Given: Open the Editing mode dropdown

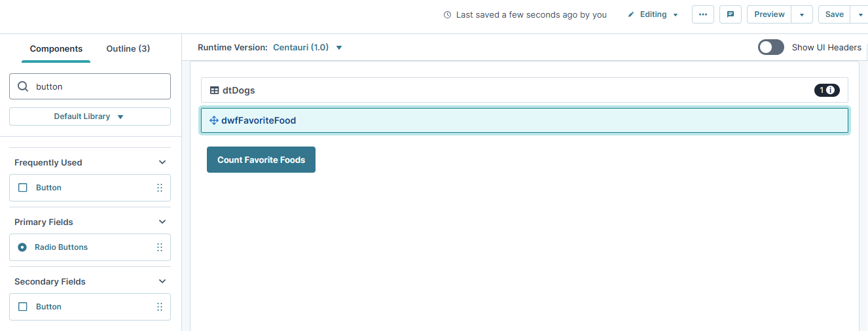Looking at the screenshot, I should click(x=653, y=14).
